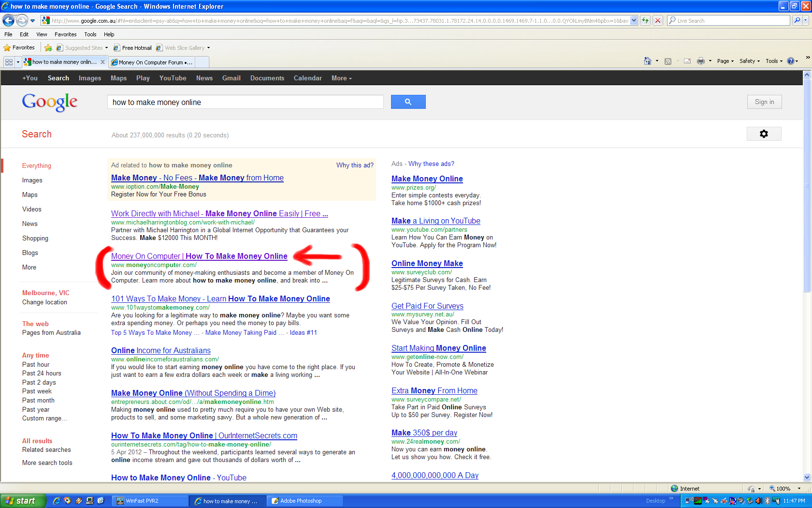
Task: Click in the Live Search box
Action: click(729, 20)
